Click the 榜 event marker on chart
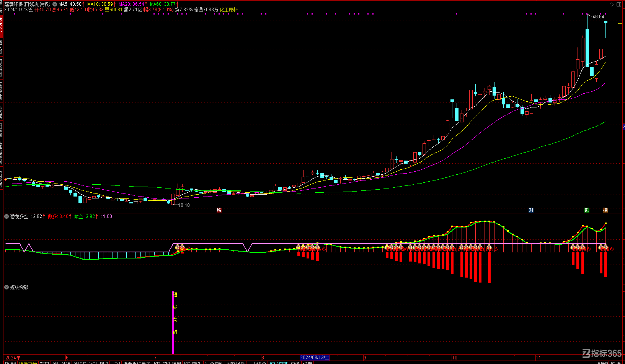 605,210
